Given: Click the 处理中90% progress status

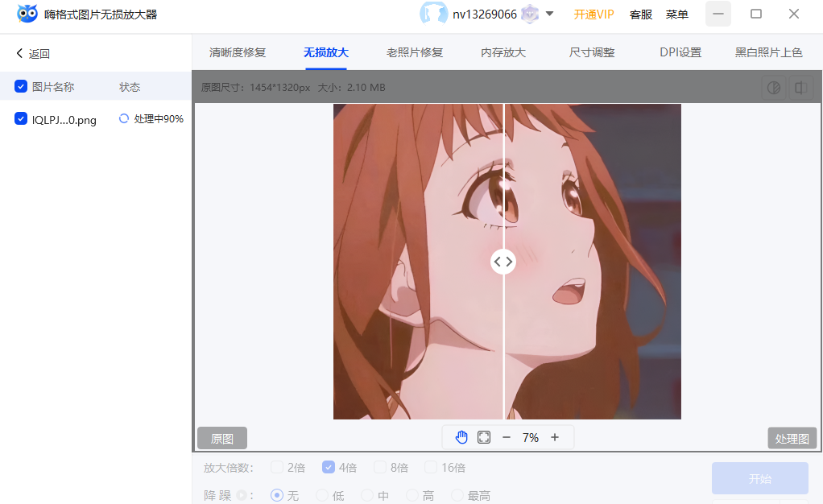Looking at the screenshot, I should pos(159,119).
